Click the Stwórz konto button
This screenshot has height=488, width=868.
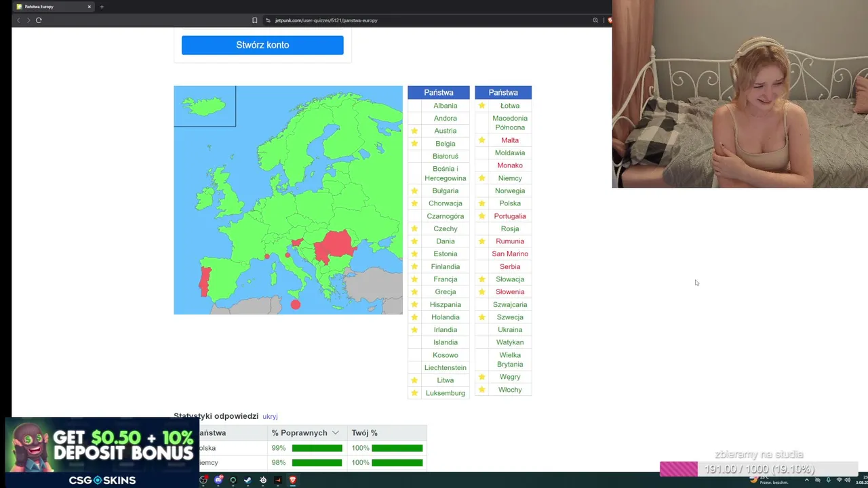[x=262, y=45]
